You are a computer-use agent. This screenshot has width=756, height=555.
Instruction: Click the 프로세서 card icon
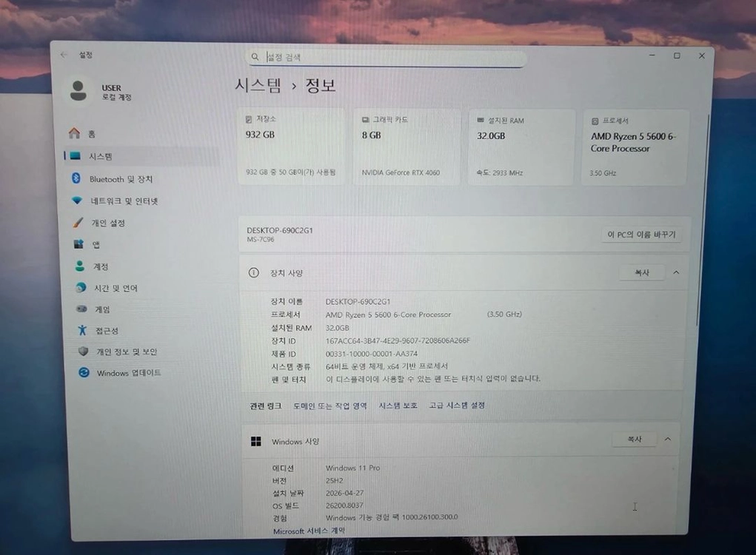click(595, 121)
